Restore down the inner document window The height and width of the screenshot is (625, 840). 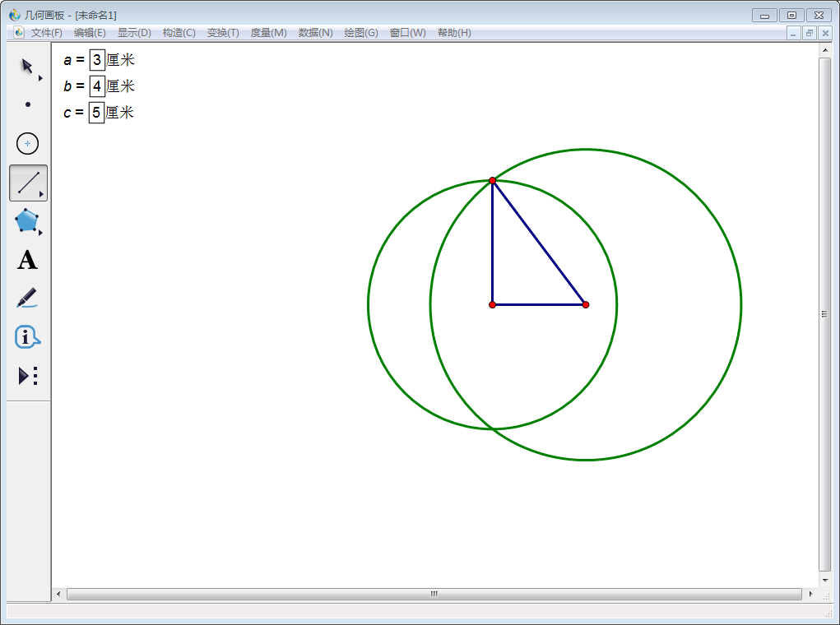pyautogui.click(x=810, y=33)
